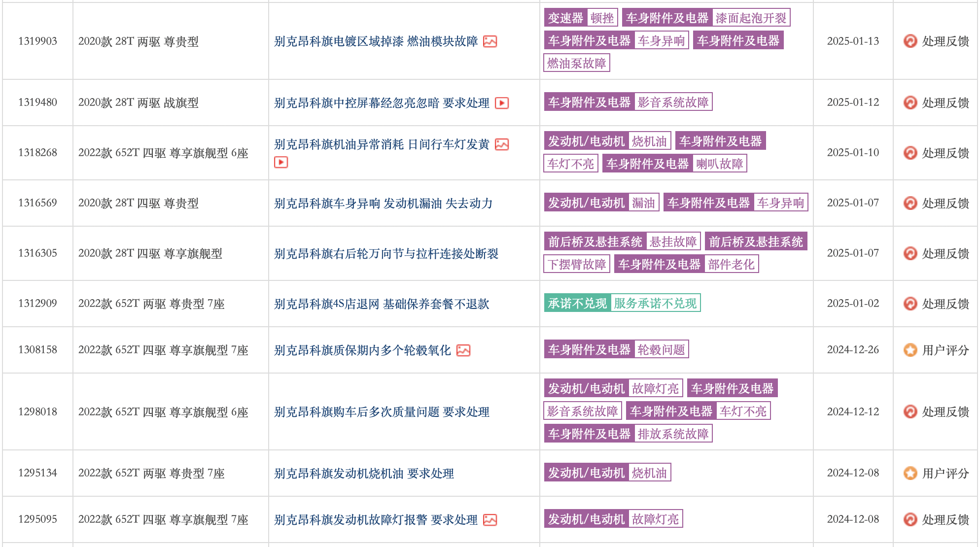
Task: Click green 服务承诺不兑现 tag
Action: tap(655, 304)
